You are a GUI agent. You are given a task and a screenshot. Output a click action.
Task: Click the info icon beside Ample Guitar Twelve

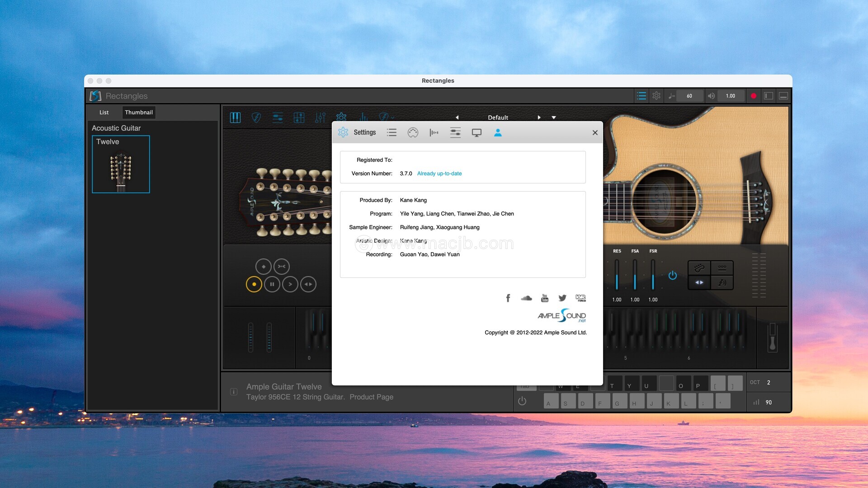[234, 392]
